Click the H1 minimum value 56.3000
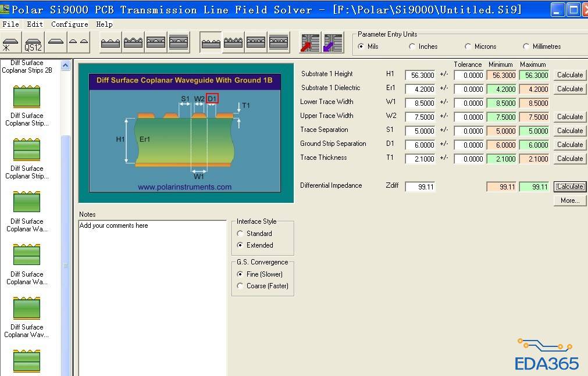The height and width of the screenshot is (376, 588). [501, 76]
